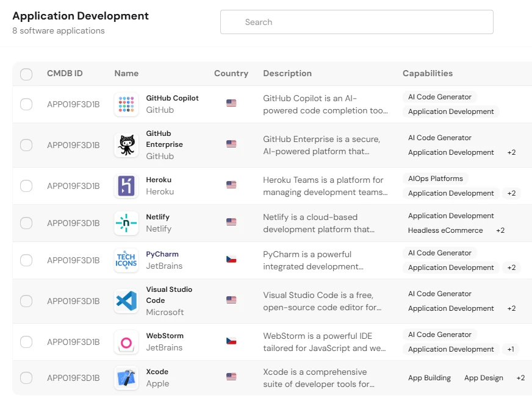
Task: Click the Netlify logo icon
Action: tap(126, 223)
